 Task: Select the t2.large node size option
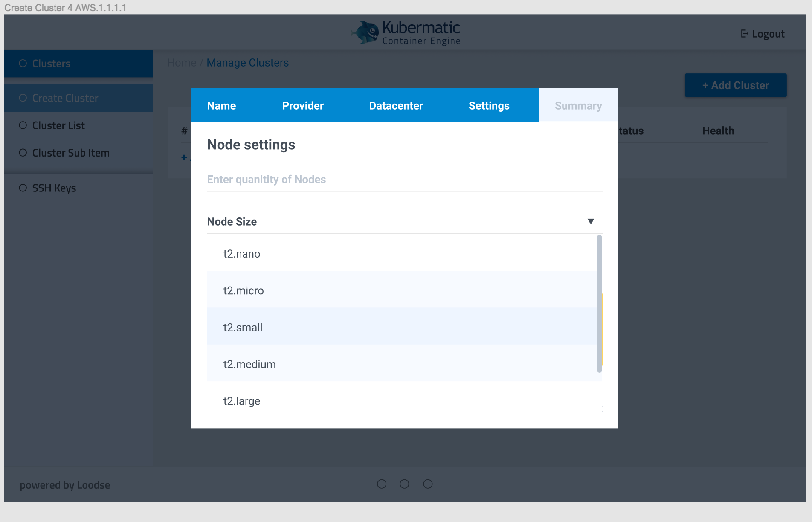coord(241,400)
